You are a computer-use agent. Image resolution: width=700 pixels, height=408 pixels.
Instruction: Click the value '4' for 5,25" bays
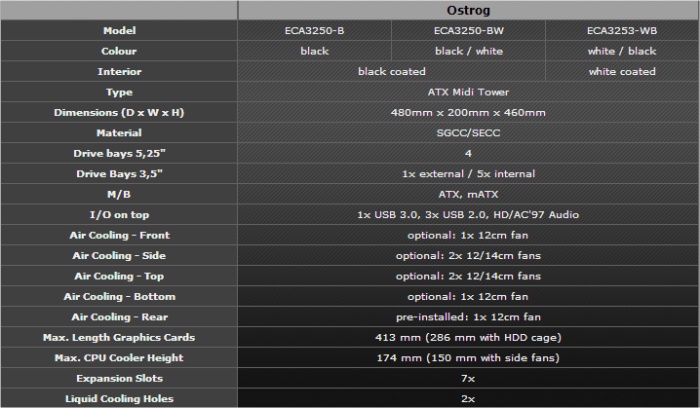tap(468, 154)
